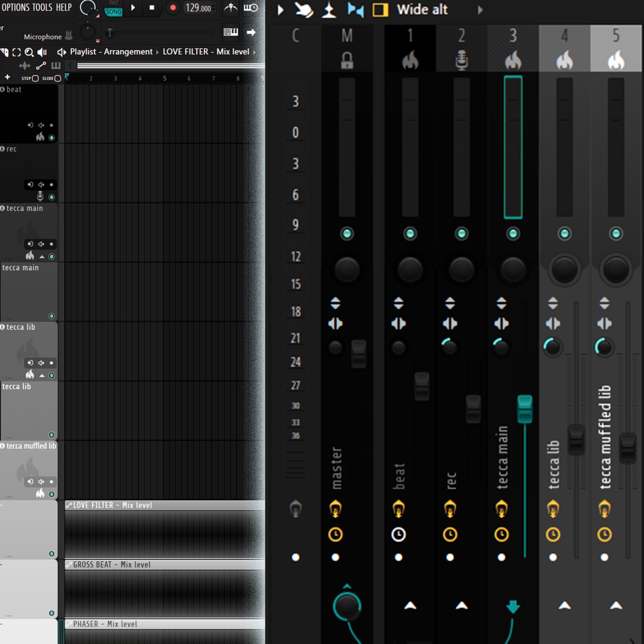The width and height of the screenshot is (644, 644).
Task: Toggle the mixer blue waveform view icon
Action: click(355, 10)
